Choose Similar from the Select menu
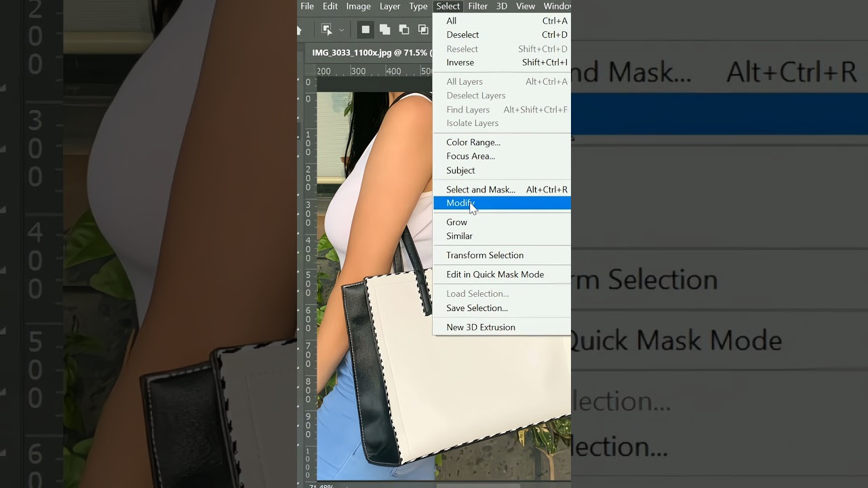The width and height of the screenshot is (868, 488). [x=502, y=236]
